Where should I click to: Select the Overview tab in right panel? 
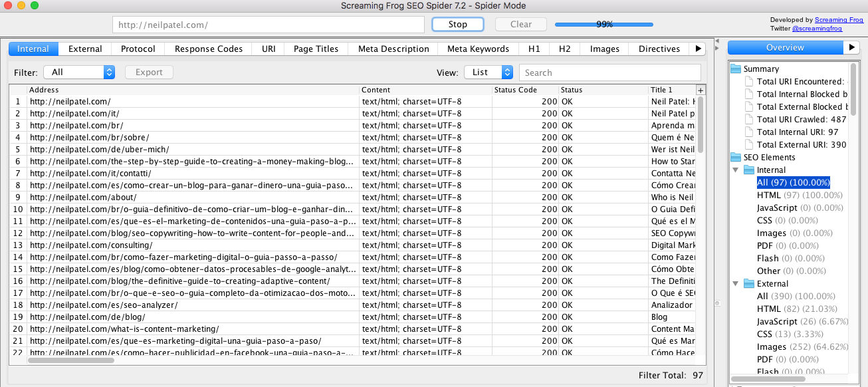[x=785, y=48]
